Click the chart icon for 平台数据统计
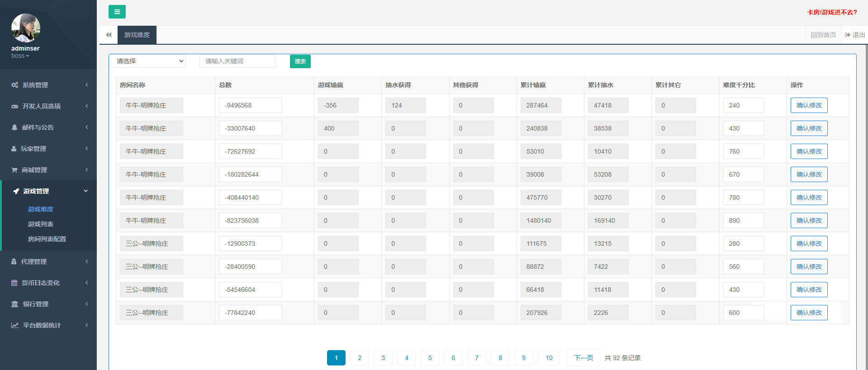The width and height of the screenshot is (868, 370). 14,325
